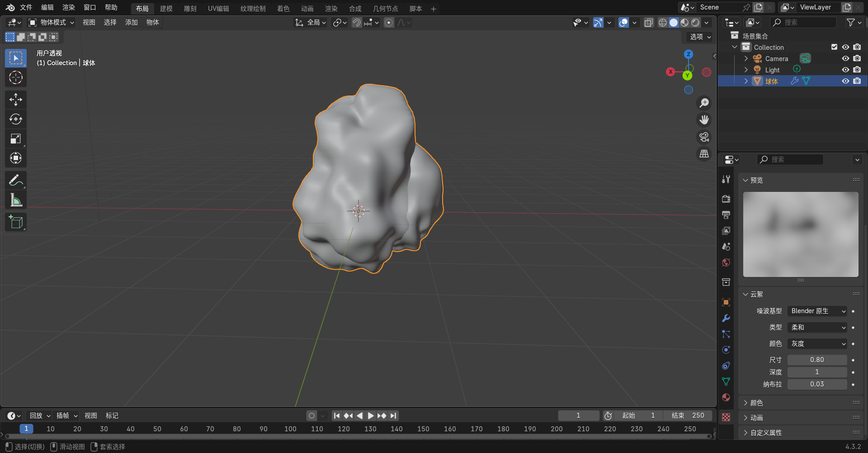Open the 物体模式 mode dropdown
This screenshot has height=453, width=868.
(52, 22)
